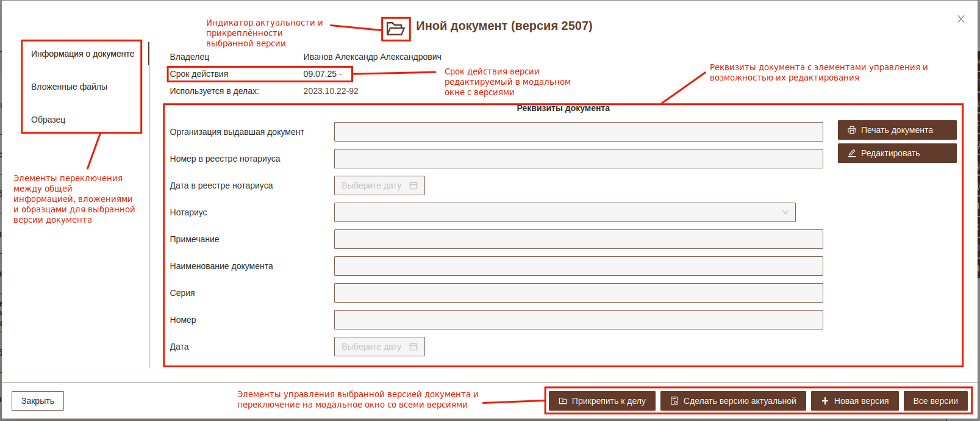Click the 'Закрыть' button

tap(38, 401)
